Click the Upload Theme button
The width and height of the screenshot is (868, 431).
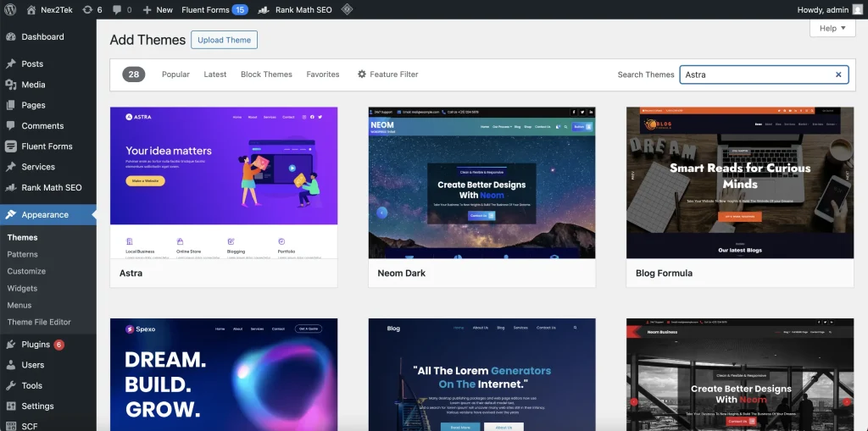224,40
